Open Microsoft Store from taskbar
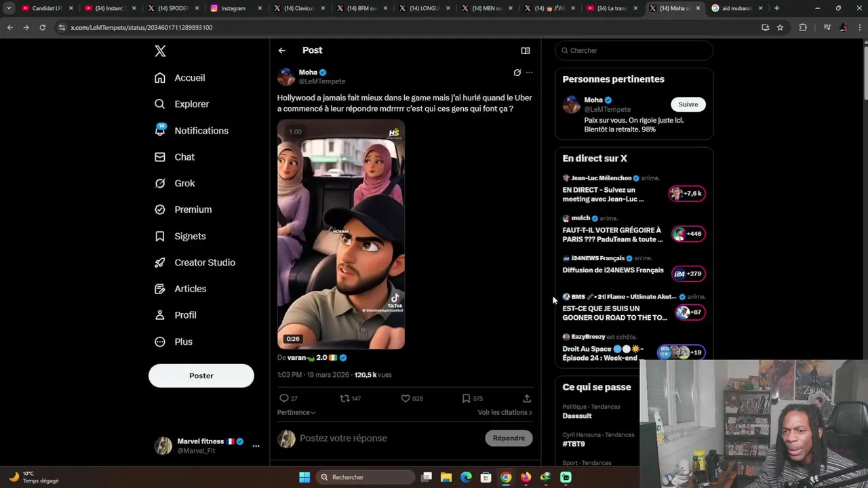The height and width of the screenshot is (488, 868). pyautogui.click(x=486, y=477)
